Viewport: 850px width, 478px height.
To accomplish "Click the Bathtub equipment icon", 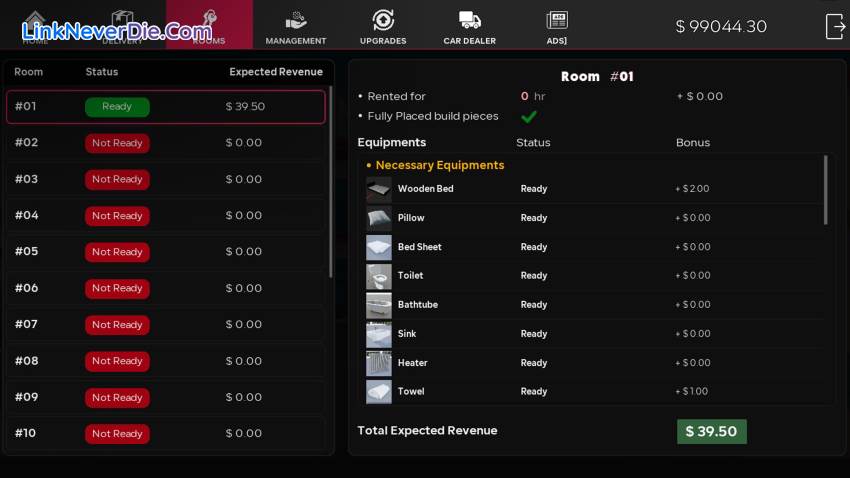I will [x=379, y=305].
